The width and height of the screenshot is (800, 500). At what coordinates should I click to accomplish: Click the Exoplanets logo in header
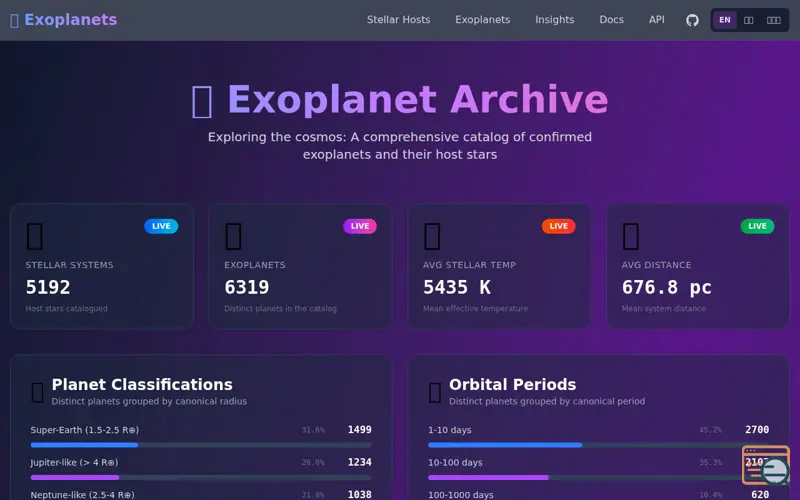click(x=64, y=20)
